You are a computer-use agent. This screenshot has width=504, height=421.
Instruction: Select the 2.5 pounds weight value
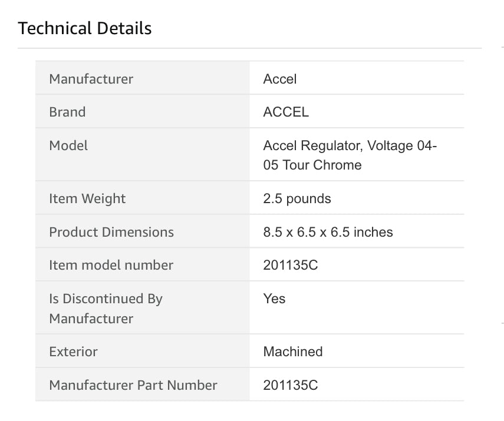coord(297,198)
